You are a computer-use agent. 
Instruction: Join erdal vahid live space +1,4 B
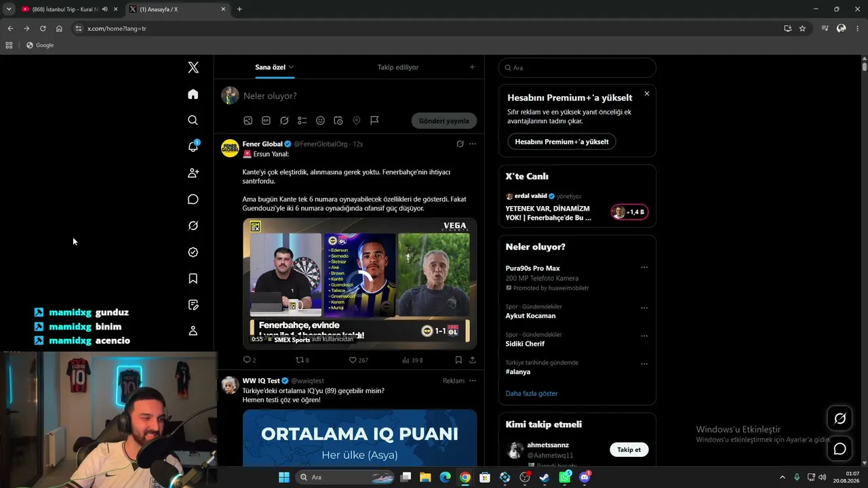point(629,212)
